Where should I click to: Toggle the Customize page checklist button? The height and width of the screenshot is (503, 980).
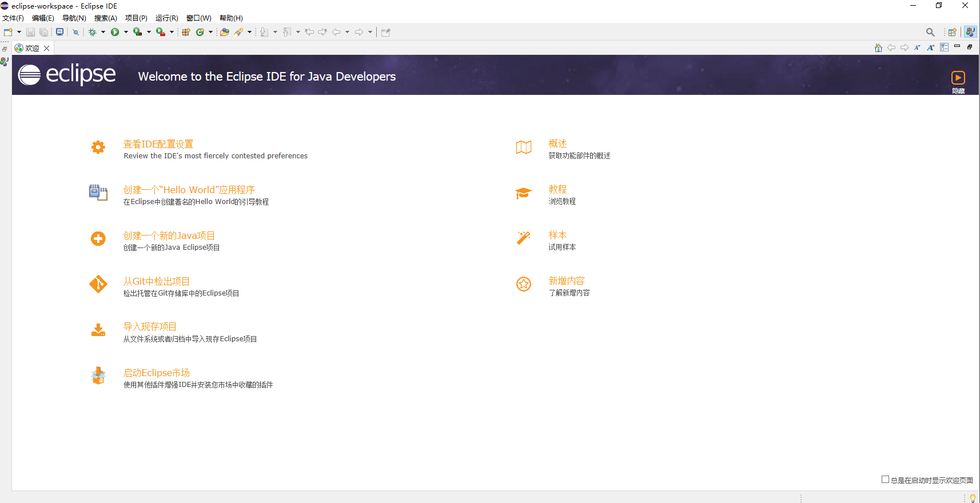[944, 48]
